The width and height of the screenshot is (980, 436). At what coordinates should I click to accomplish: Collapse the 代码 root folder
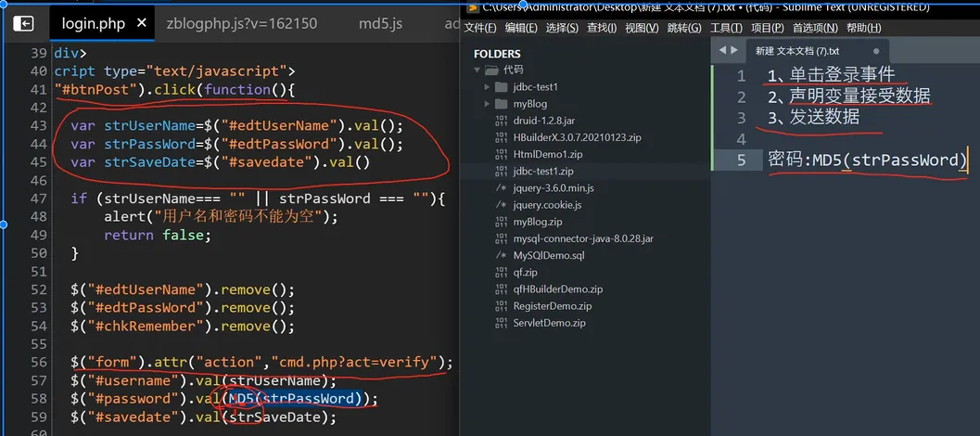coord(479,70)
